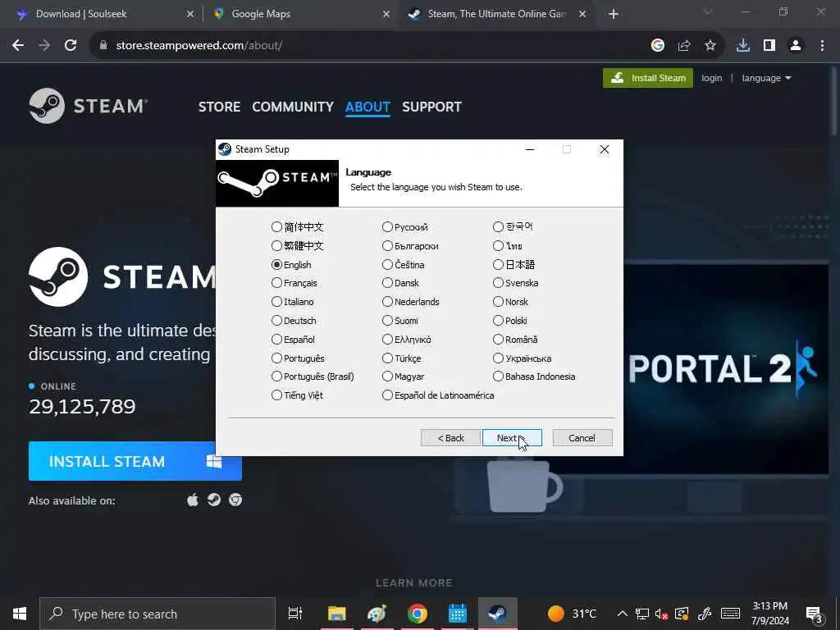Open a new browser tab
The height and width of the screenshot is (630, 840).
tap(614, 15)
